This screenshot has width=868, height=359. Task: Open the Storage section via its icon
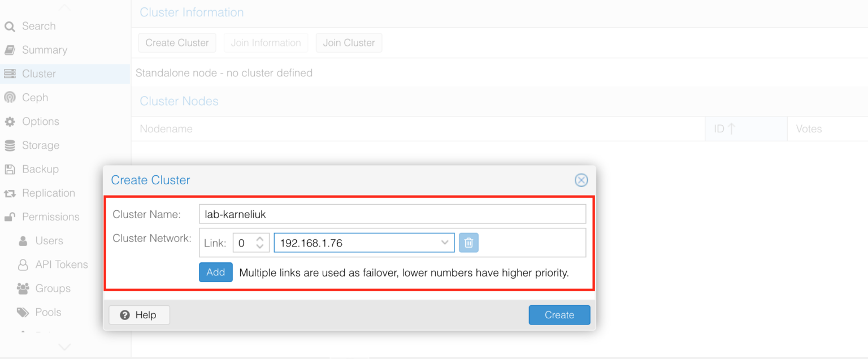click(11, 145)
